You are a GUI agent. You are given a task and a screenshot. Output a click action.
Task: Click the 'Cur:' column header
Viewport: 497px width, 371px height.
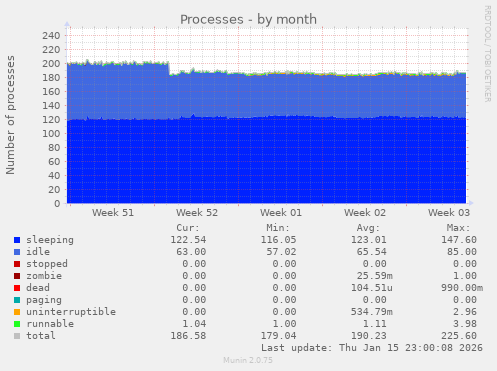tap(188, 228)
